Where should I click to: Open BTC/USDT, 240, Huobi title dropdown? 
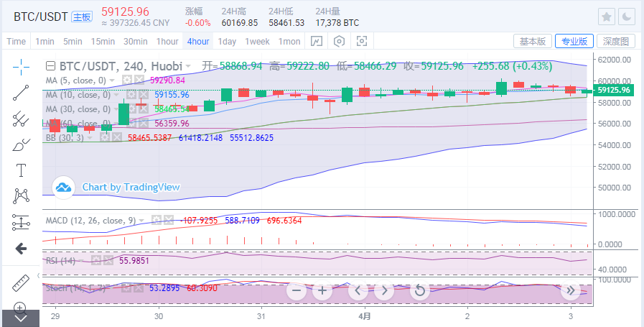point(188,66)
